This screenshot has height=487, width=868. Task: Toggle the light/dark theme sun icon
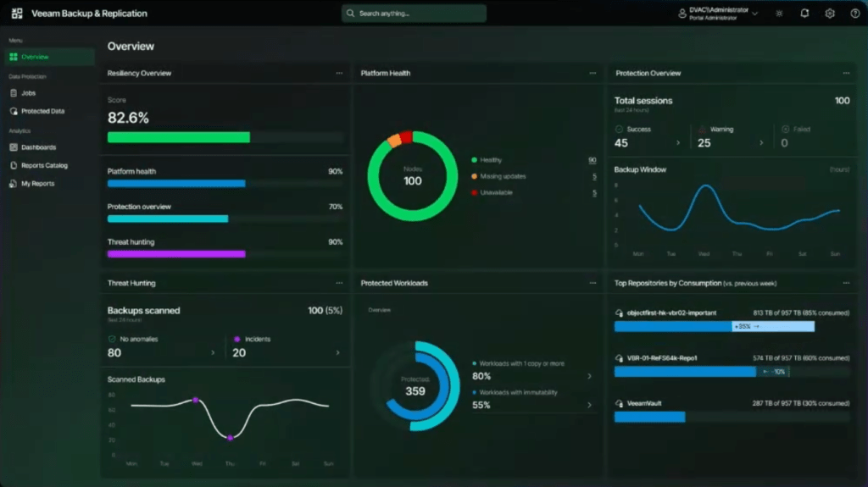(779, 14)
